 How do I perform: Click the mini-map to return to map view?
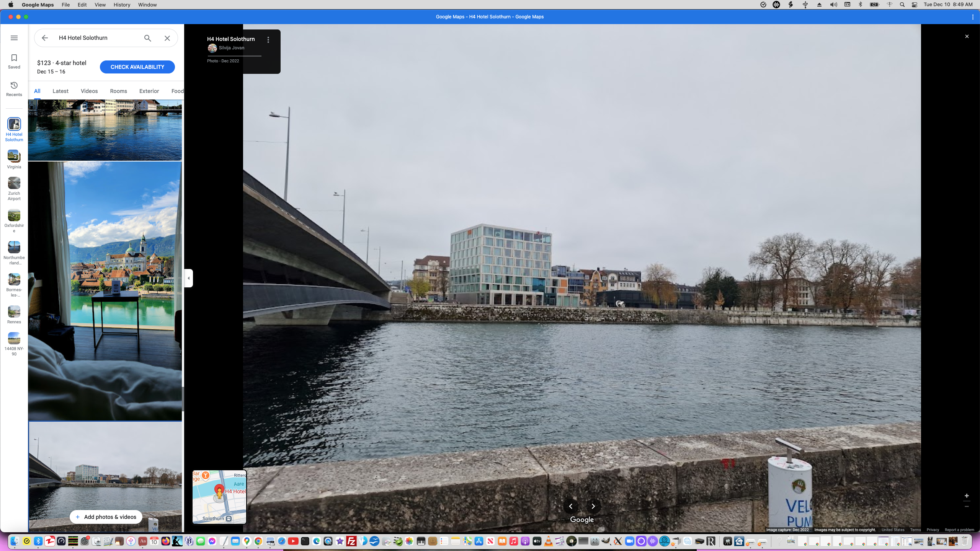click(219, 497)
